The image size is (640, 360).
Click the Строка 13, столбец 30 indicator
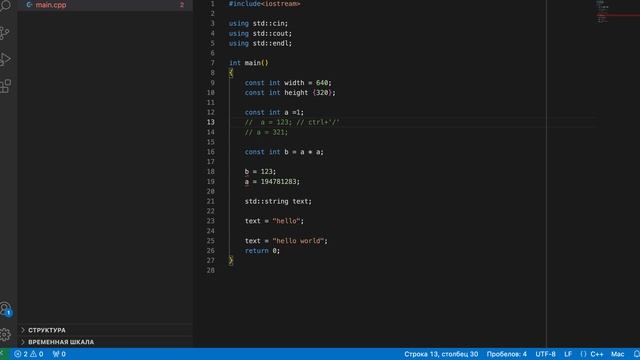(x=441, y=354)
